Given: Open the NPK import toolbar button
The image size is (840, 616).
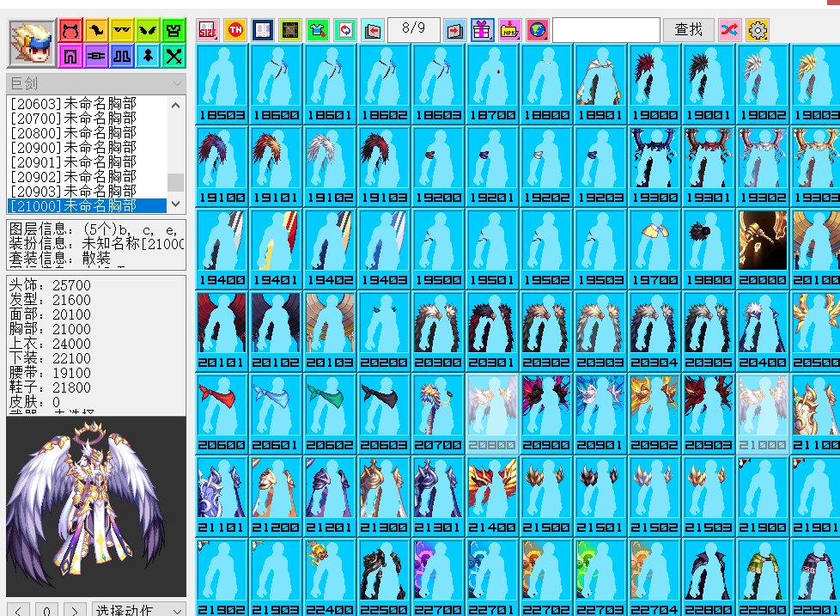Looking at the screenshot, I should (x=510, y=30).
